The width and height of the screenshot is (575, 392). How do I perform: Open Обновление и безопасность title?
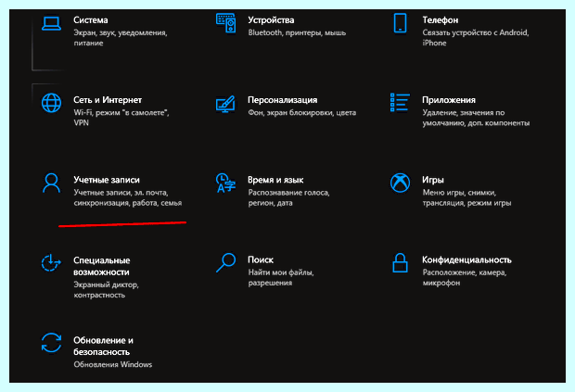103,347
